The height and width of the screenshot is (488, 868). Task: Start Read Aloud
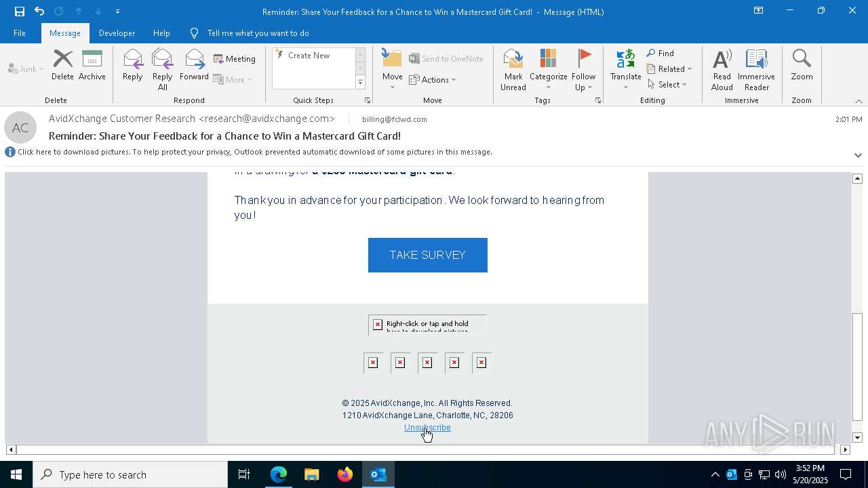point(722,70)
